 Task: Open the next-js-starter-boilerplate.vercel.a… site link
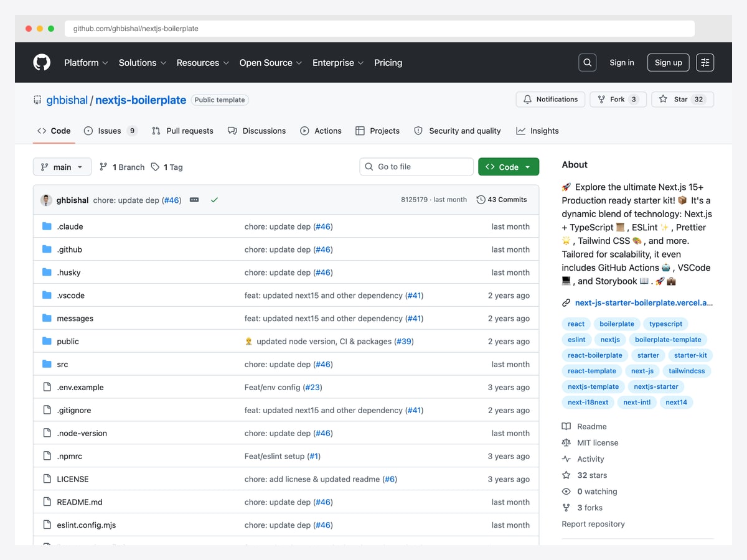tap(644, 303)
